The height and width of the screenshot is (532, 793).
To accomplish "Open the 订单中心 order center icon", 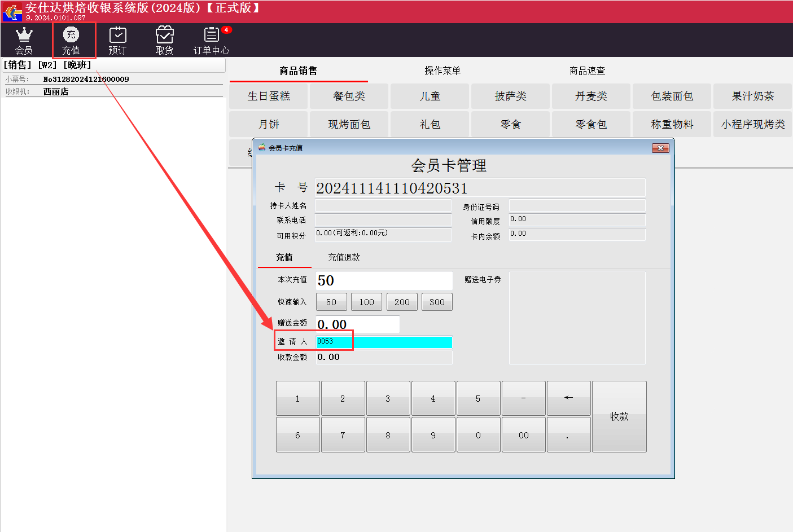I will tap(212, 41).
